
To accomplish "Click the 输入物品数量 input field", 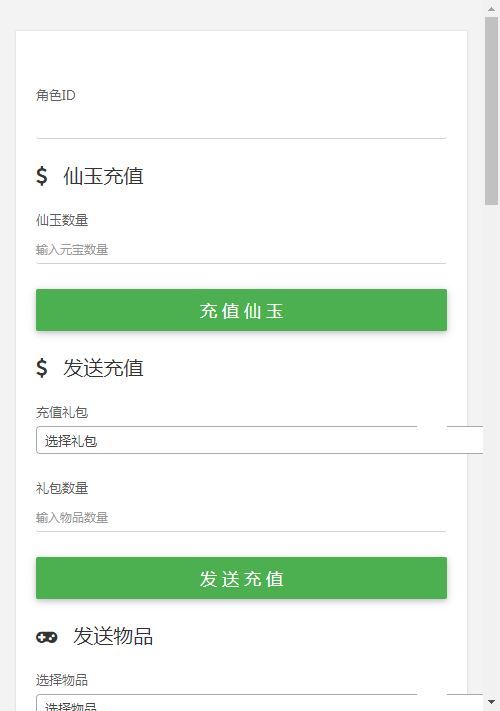I will (x=241, y=517).
